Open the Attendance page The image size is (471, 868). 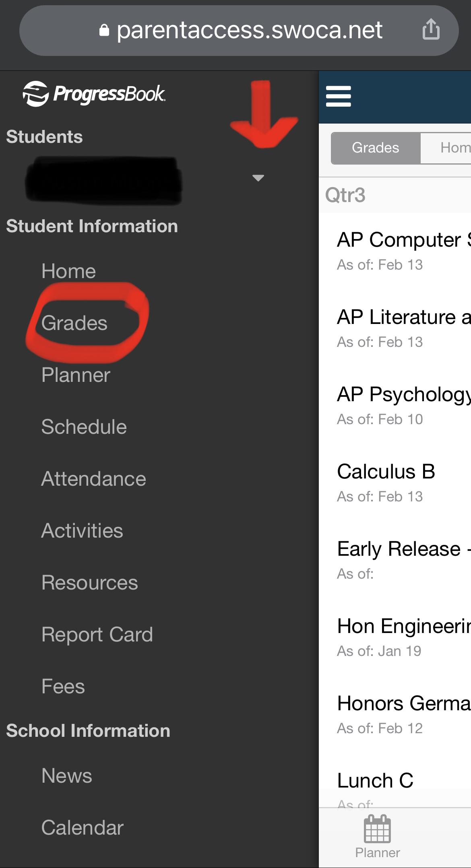[x=93, y=478]
